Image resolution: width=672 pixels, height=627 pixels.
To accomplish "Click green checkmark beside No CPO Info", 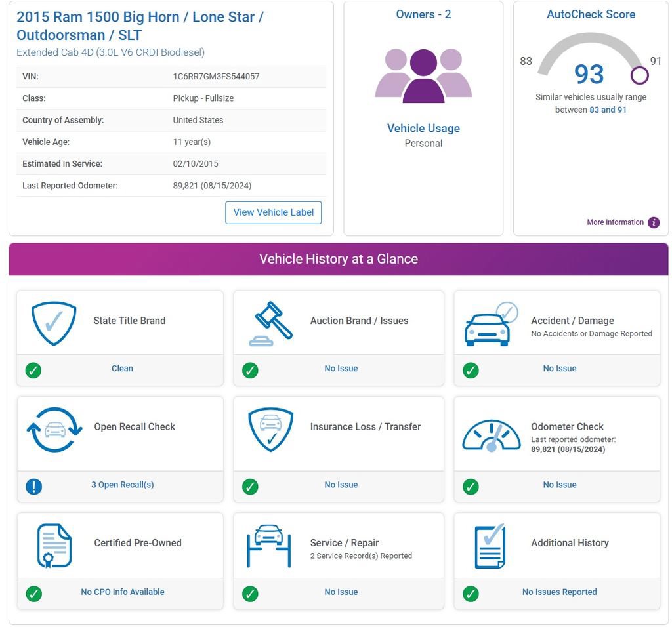I will tap(34, 594).
